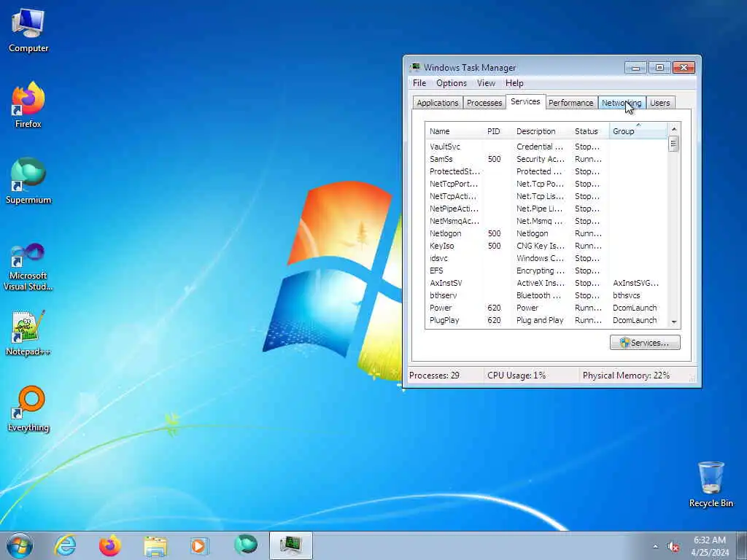This screenshot has height=560, width=747.
Task: Switch to the Users tab
Action: tap(659, 103)
